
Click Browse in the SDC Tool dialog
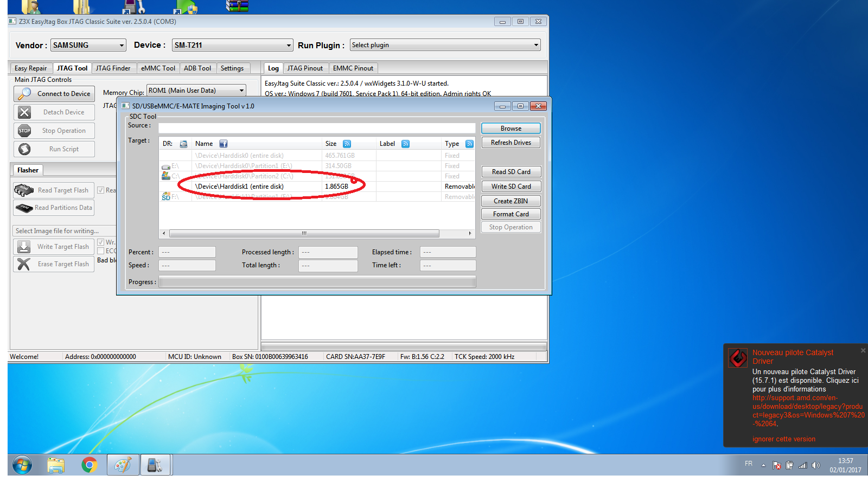pyautogui.click(x=511, y=129)
